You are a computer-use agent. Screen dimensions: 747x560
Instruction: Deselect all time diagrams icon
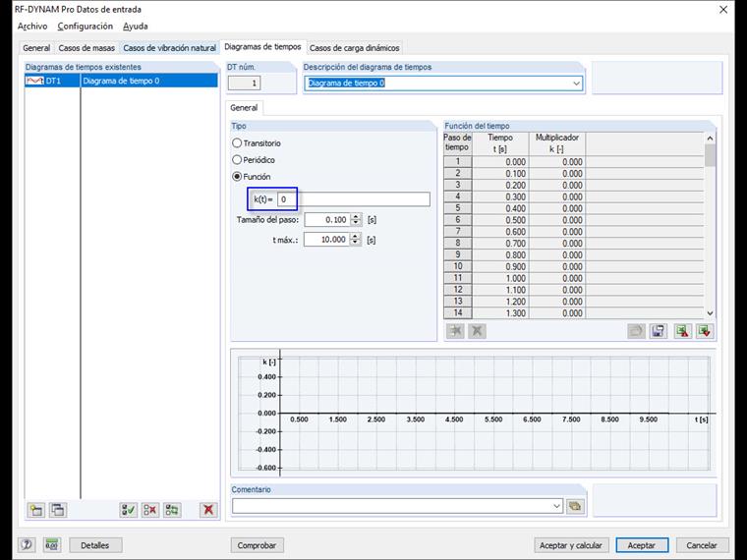150,510
